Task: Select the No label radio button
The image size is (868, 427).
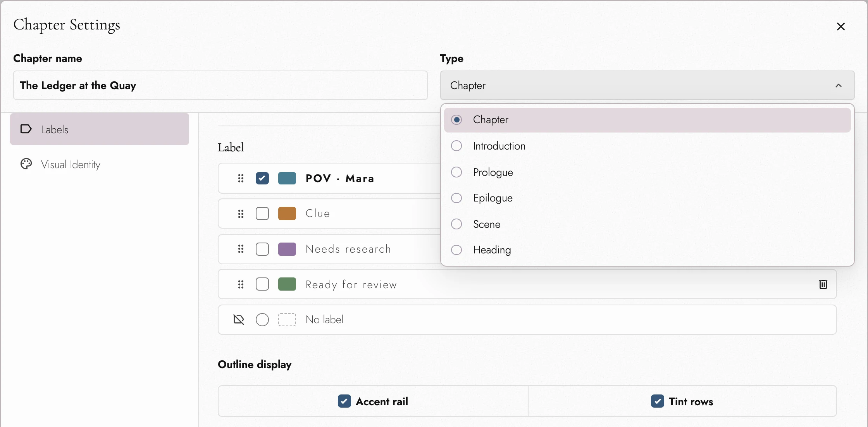Action: click(x=262, y=320)
